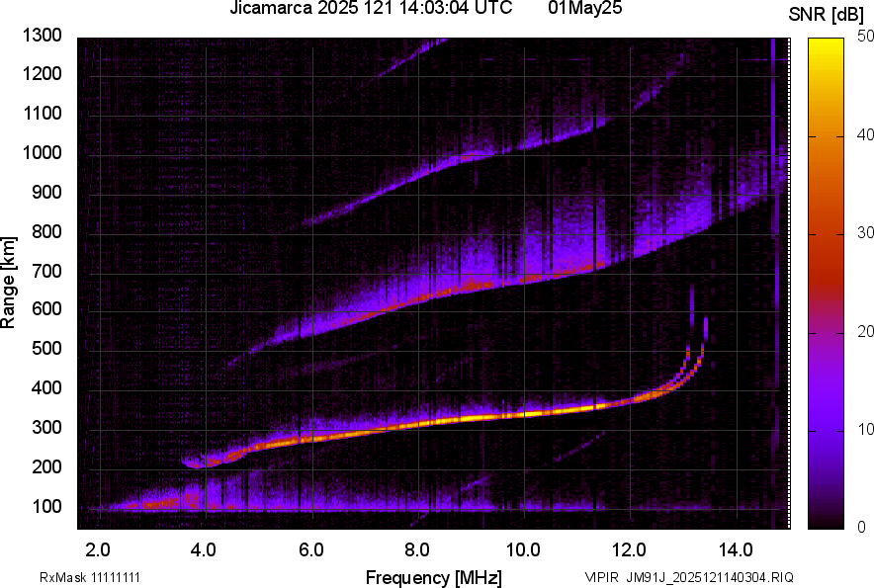
Task: Click the range tick label '600'
Action: tap(46, 308)
